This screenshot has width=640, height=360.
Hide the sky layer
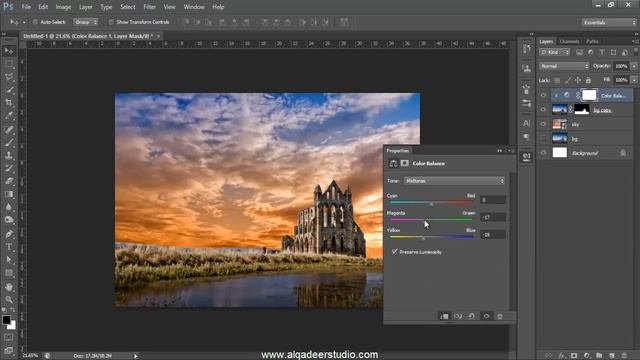tap(543, 124)
